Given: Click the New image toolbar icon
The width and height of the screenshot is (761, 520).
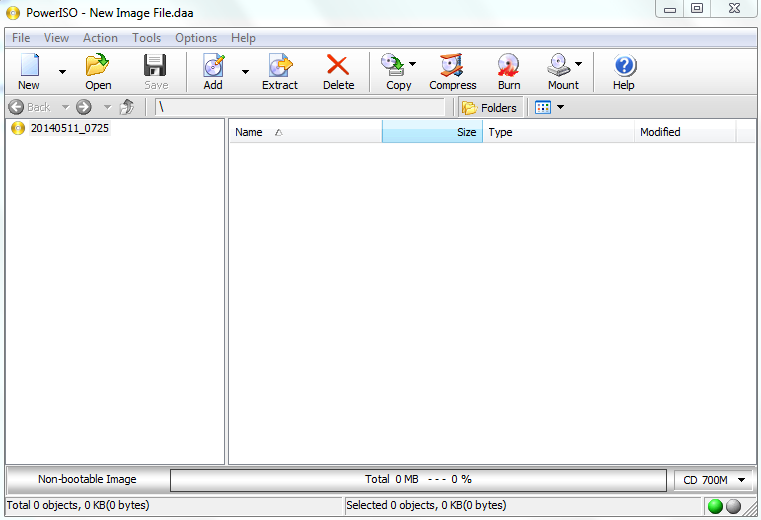Looking at the screenshot, I should tap(29, 65).
